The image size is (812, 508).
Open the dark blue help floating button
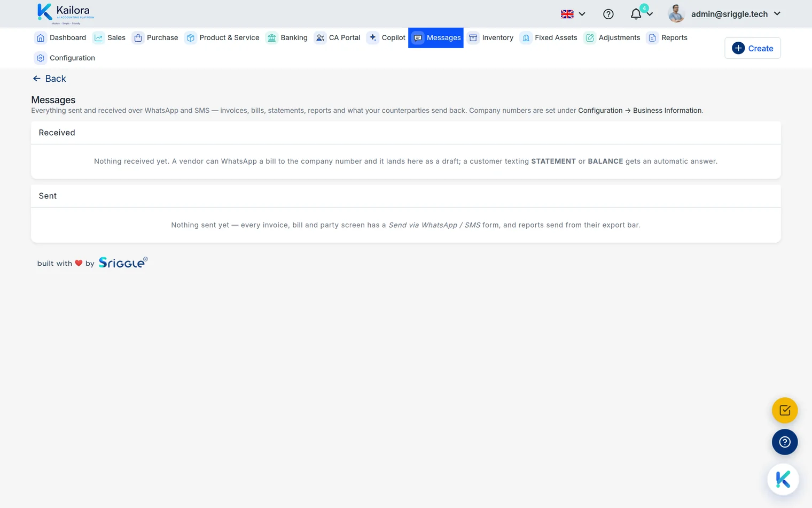tap(785, 442)
